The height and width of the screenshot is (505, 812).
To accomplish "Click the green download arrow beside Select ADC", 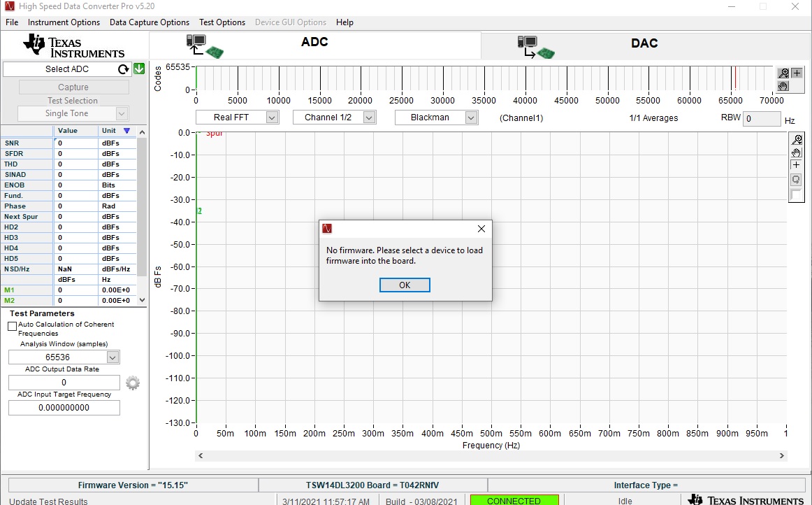I will coord(139,69).
